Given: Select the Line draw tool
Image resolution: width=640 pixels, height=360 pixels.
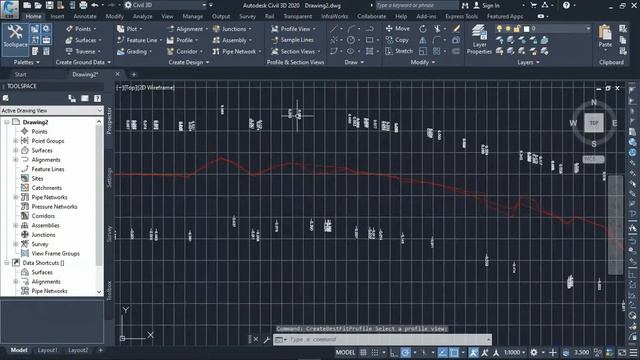Looking at the screenshot, I should click(334, 29).
